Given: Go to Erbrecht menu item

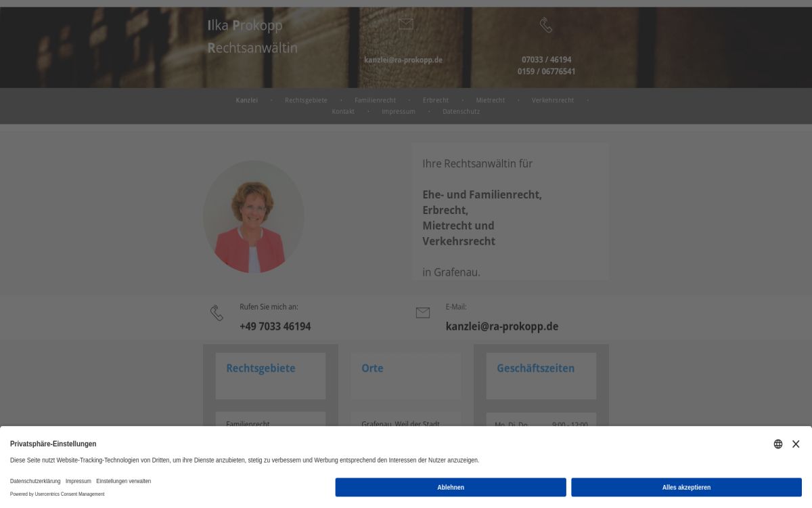Looking at the screenshot, I should pos(436,100).
